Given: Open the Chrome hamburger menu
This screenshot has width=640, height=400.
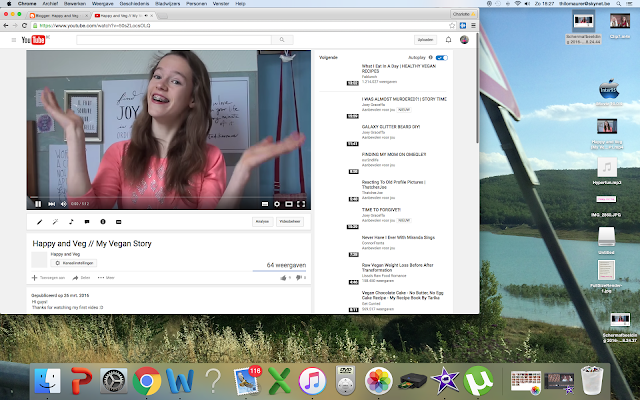Looking at the screenshot, I should (x=473, y=25).
